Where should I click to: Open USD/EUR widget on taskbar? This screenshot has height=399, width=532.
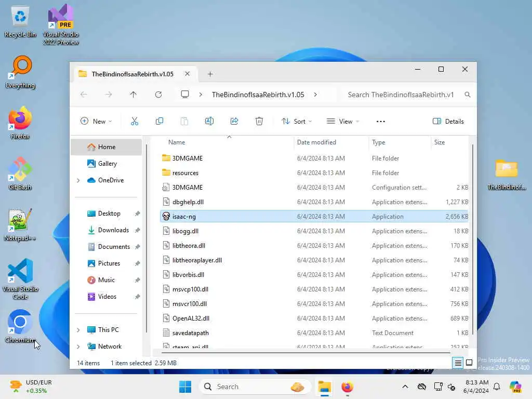31,387
